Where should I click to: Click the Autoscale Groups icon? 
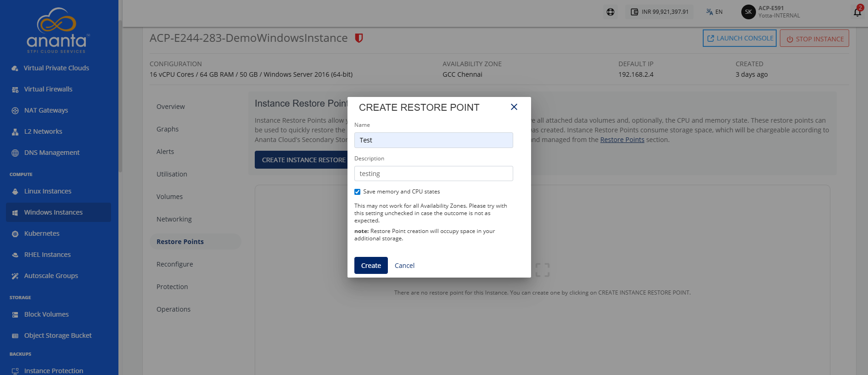15,276
